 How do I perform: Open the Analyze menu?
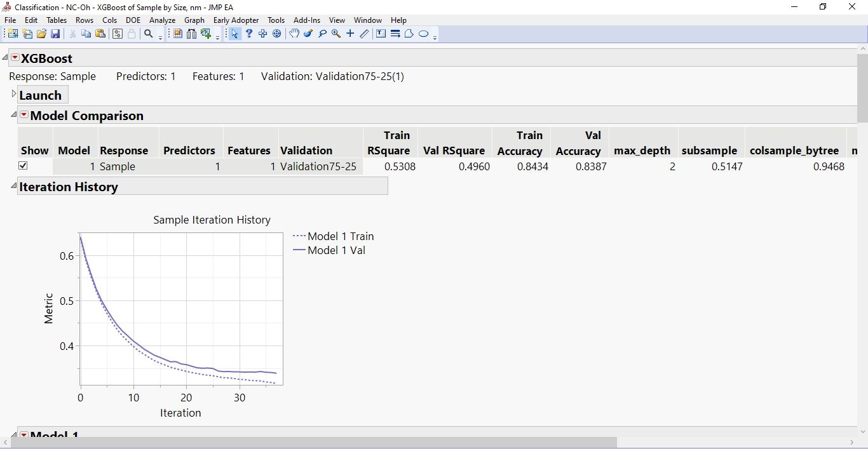click(x=162, y=20)
